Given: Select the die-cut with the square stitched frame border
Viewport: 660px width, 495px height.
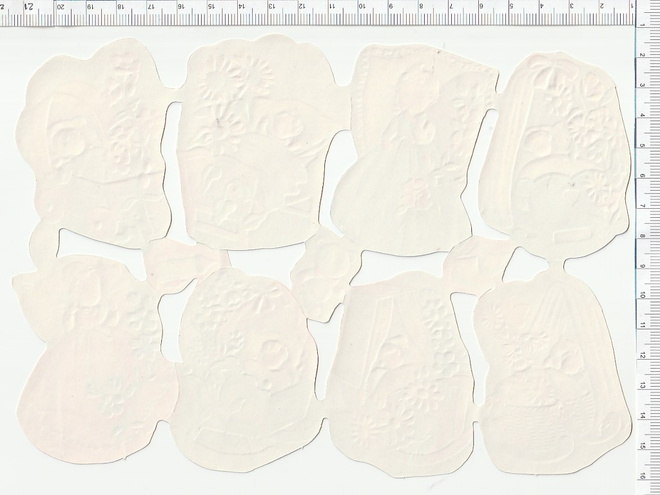Looking at the screenshot, I should tap(415, 149).
